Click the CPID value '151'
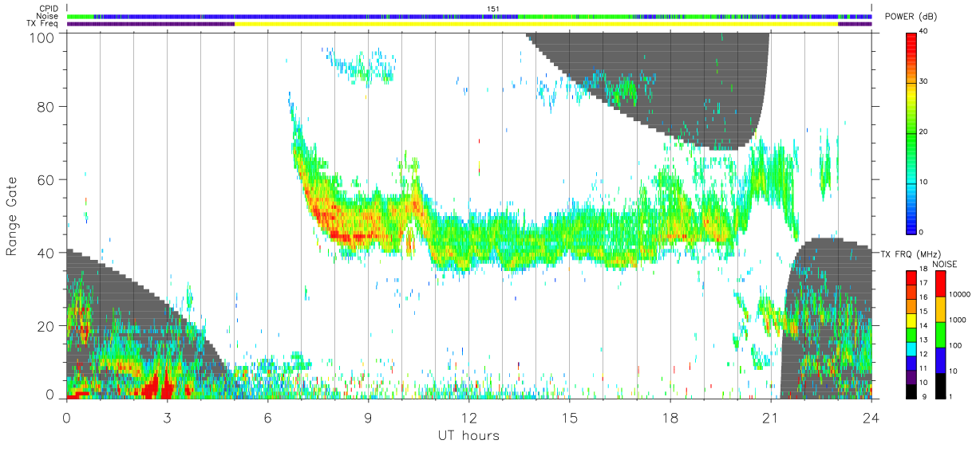Image resolution: width=980 pixels, height=452 pixels. tap(492, 9)
